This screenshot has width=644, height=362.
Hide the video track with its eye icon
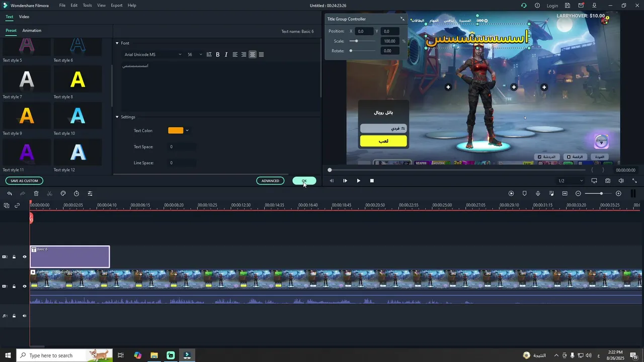[24, 286]
